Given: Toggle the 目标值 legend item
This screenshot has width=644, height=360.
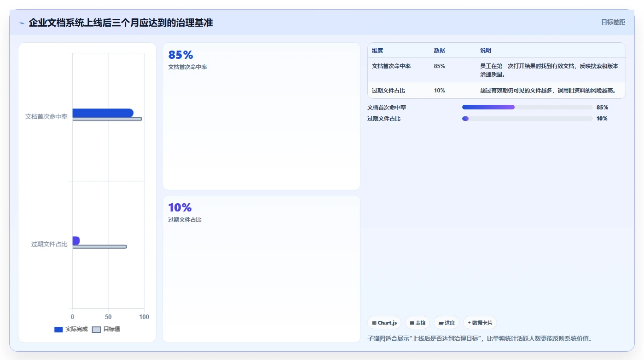Looking at the screenshot, I should click(x=106, y=329).
